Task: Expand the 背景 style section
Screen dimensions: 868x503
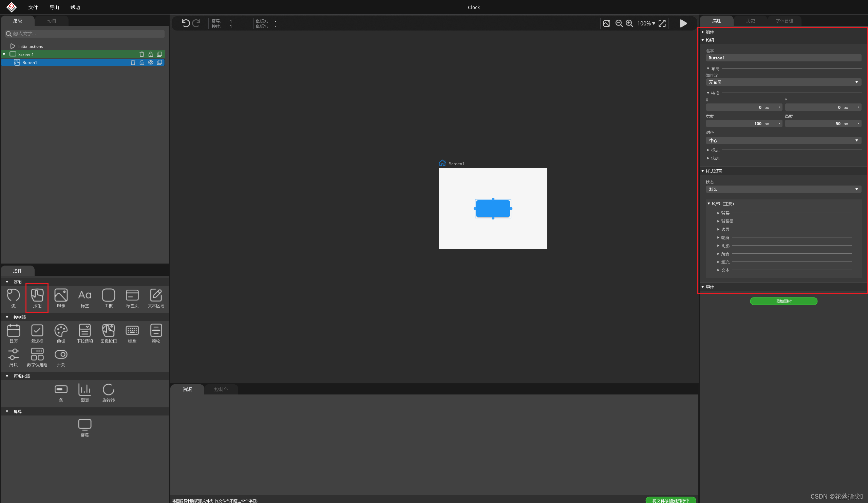Action: point(725,213)
